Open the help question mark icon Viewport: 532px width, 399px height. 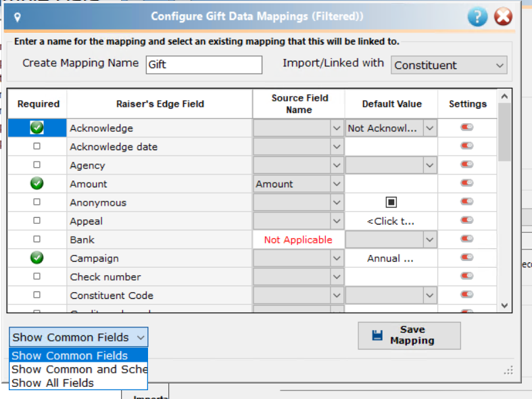coord(477,16)
